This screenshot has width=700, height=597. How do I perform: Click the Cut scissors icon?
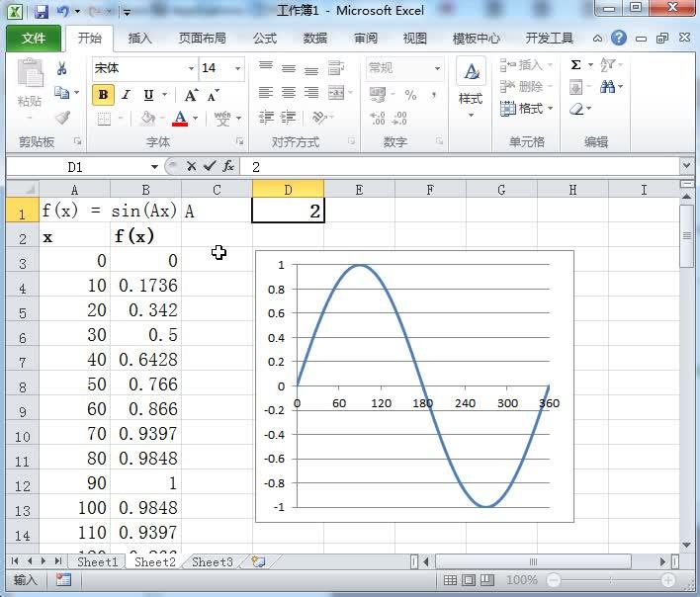pos(61,68)
